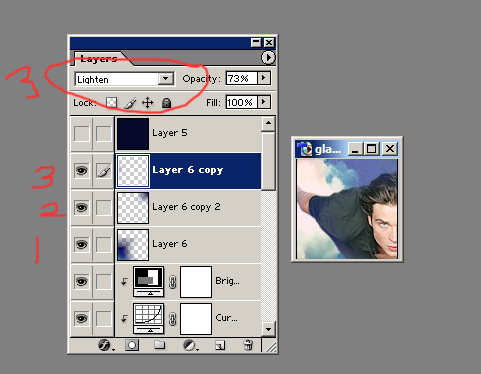Select the Layer 6 copy name
Viewport: 481px width, 374px height.
(187, 170)
